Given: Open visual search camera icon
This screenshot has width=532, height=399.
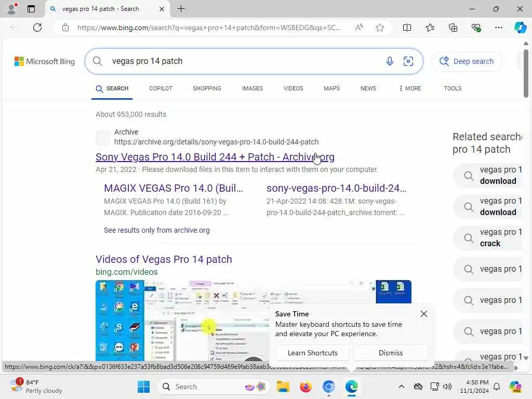Looking at the screenshot, I should (408, 61).
